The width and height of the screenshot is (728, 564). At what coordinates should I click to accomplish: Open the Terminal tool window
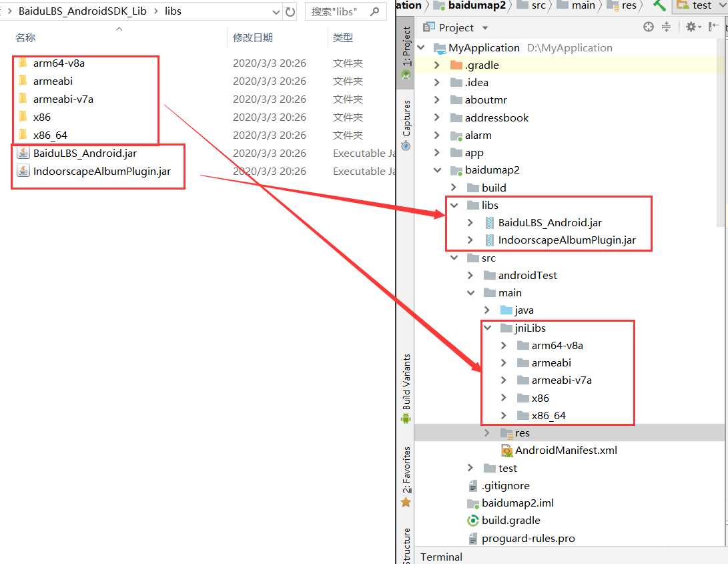(x=441, y=557)
